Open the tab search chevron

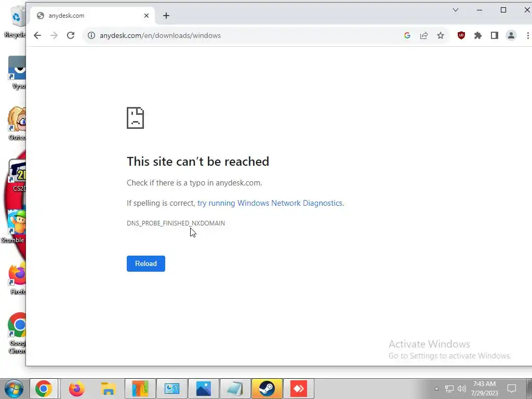(x=455, y=10)
